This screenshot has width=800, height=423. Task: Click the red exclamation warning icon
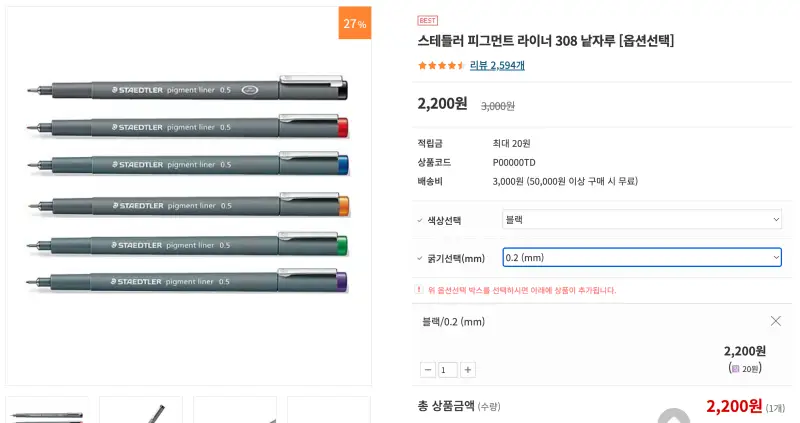coord(420,290)
